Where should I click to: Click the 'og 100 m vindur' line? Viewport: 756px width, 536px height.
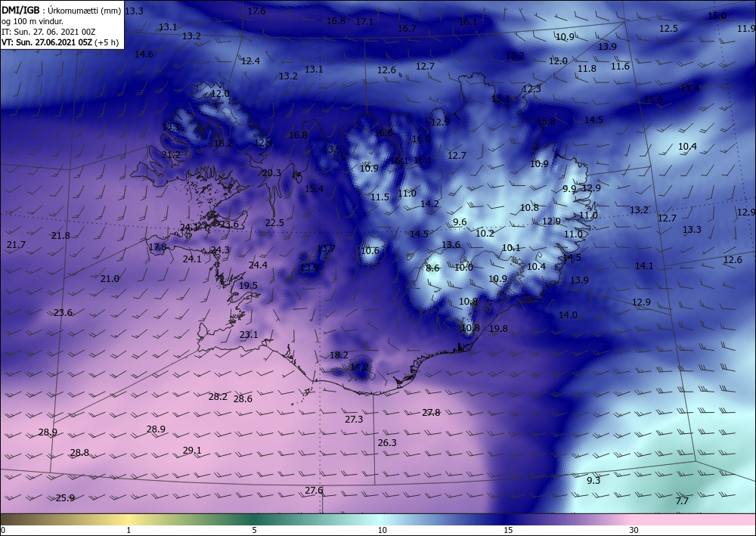point(33,21)
